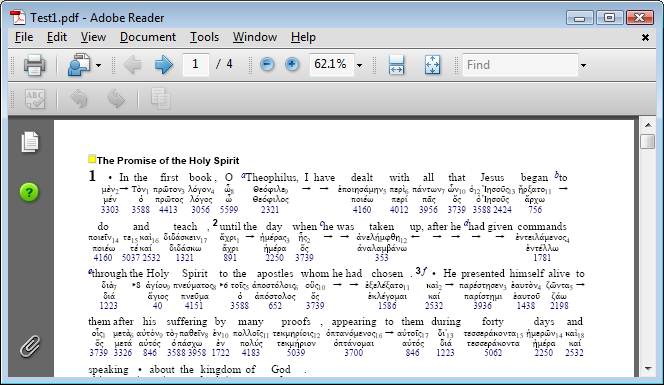Open the collaborate/share icon
Image resolution: width=664 pixels, height=385 pixels.
click(79, 65)
